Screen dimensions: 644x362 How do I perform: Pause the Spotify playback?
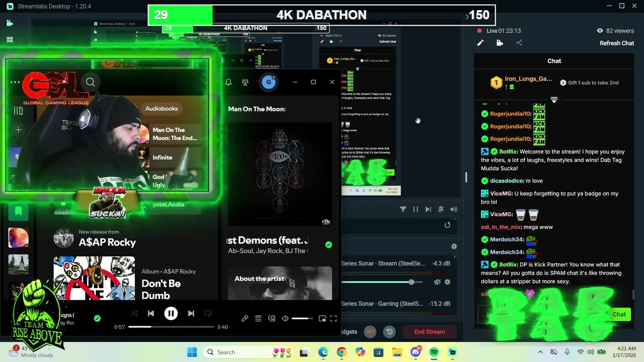point(171,313)
